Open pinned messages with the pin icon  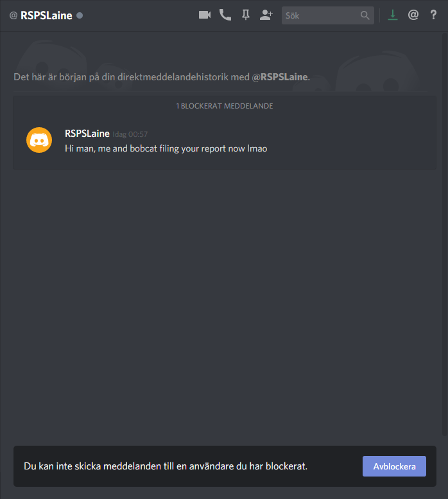click(x=245, y=15)
